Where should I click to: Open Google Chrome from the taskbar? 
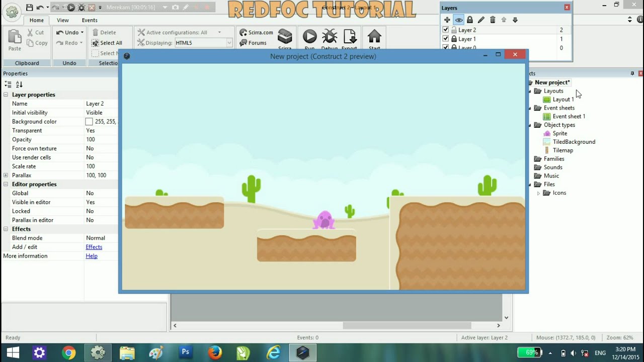(69, 353)
